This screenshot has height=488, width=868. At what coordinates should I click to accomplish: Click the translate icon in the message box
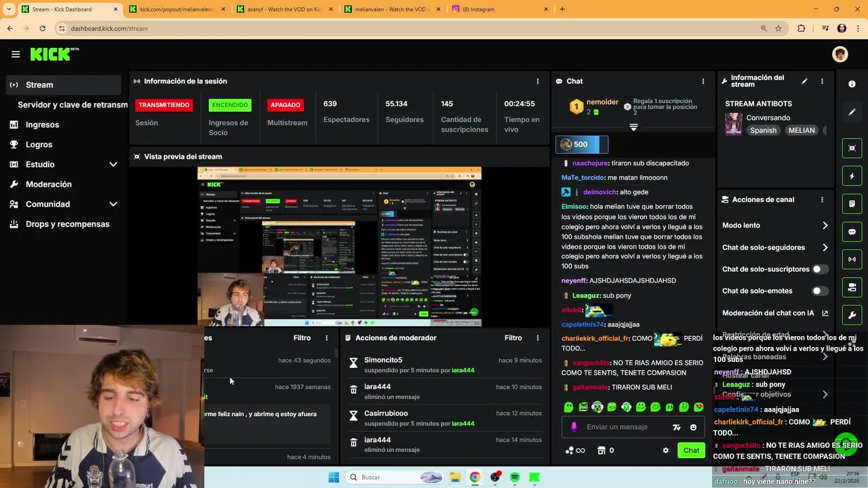[x=676, y=427]
